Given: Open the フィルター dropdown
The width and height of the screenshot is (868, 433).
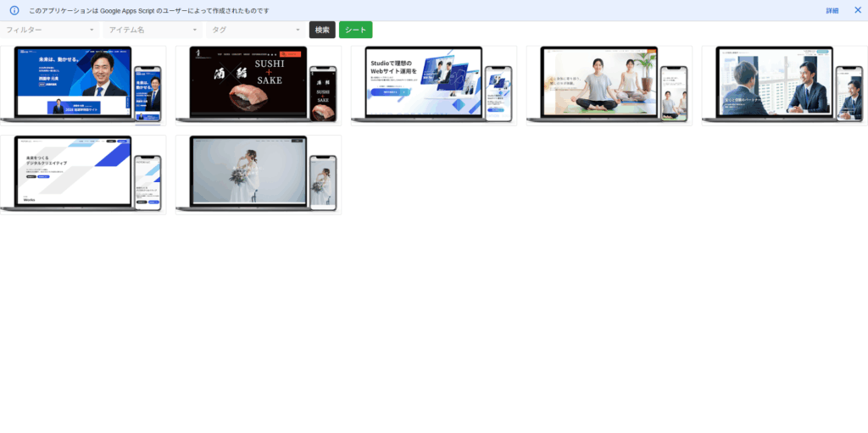Looking at the screenshot, I should 50,30.
